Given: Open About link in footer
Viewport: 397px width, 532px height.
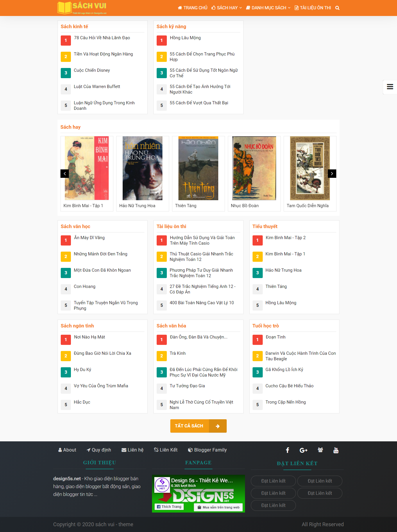Looking at the screenshot, I should 67,450.
